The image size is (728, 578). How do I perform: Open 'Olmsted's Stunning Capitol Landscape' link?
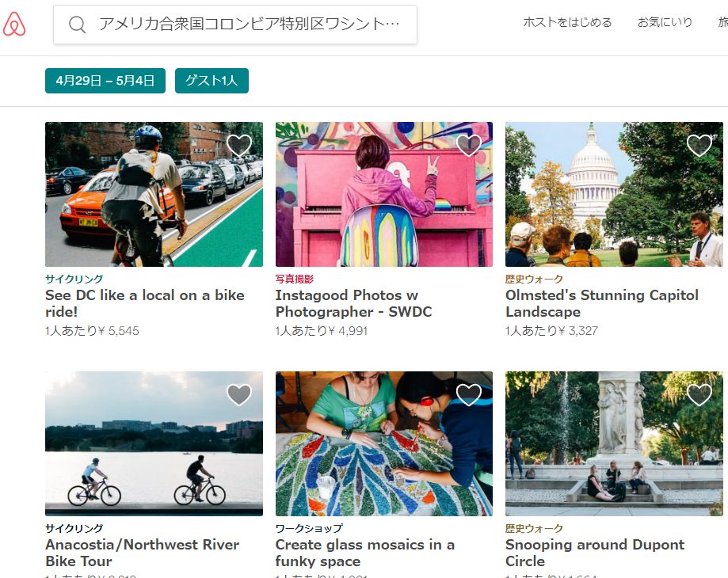click(602, 303)
